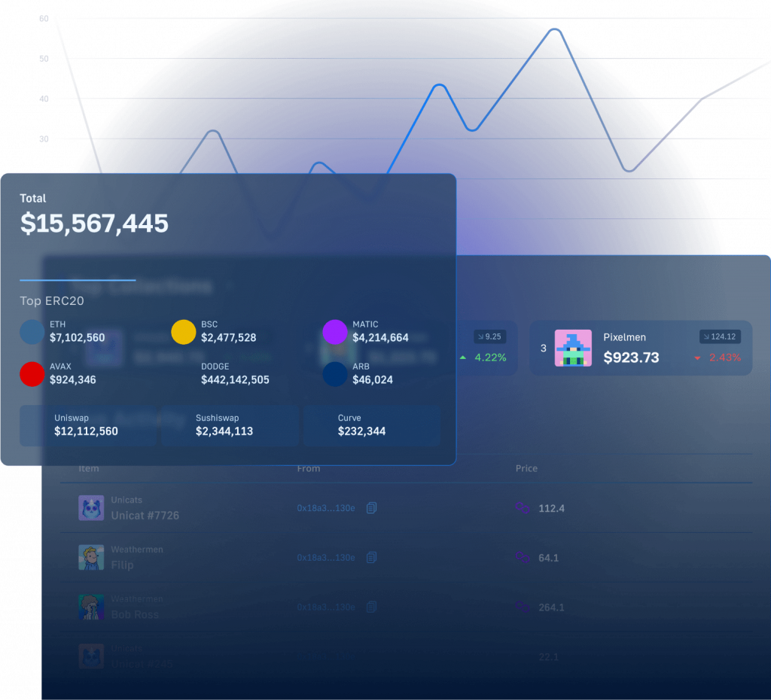
Task: Click the red AVAX token dot
Action: (x=32, y=374)
